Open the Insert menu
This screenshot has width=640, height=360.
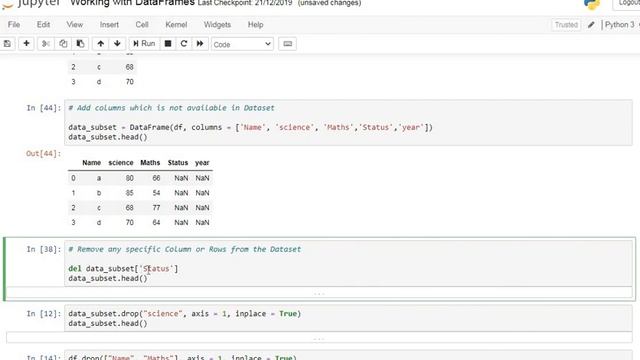[109, 24]
